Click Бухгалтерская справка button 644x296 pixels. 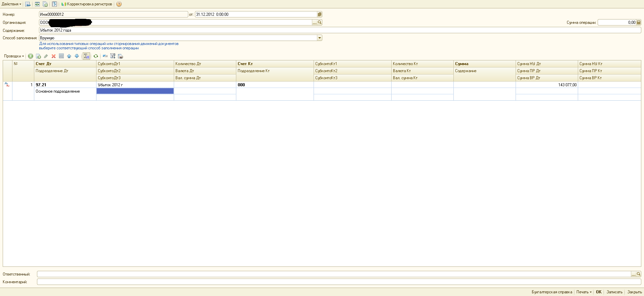pos(552,292)
